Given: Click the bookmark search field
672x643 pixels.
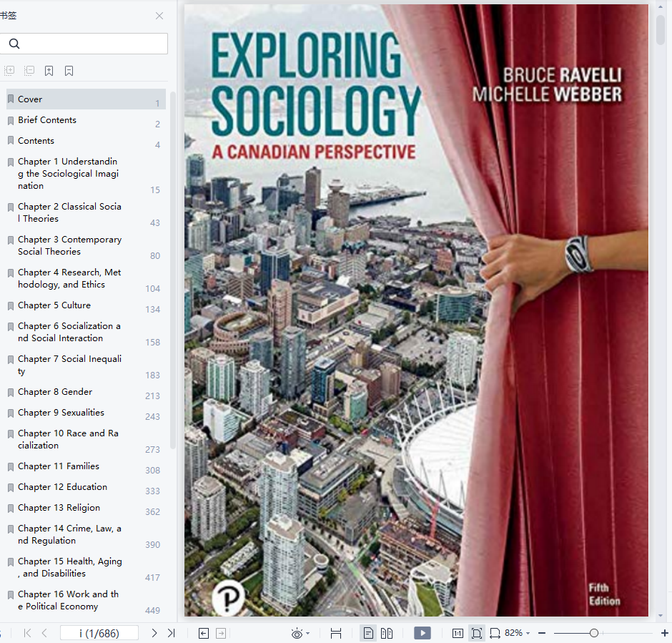Looking at the screenshot, I should pos(84,44).
